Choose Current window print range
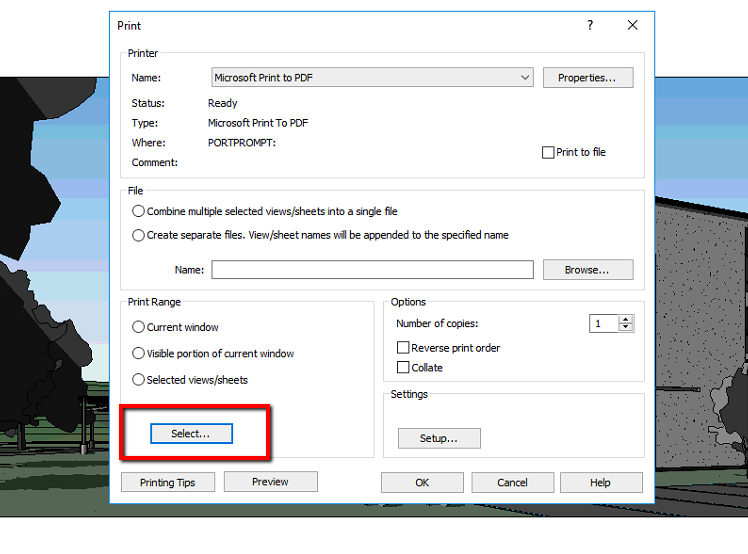This screenshot has height=554, width=748. (138, 327)
